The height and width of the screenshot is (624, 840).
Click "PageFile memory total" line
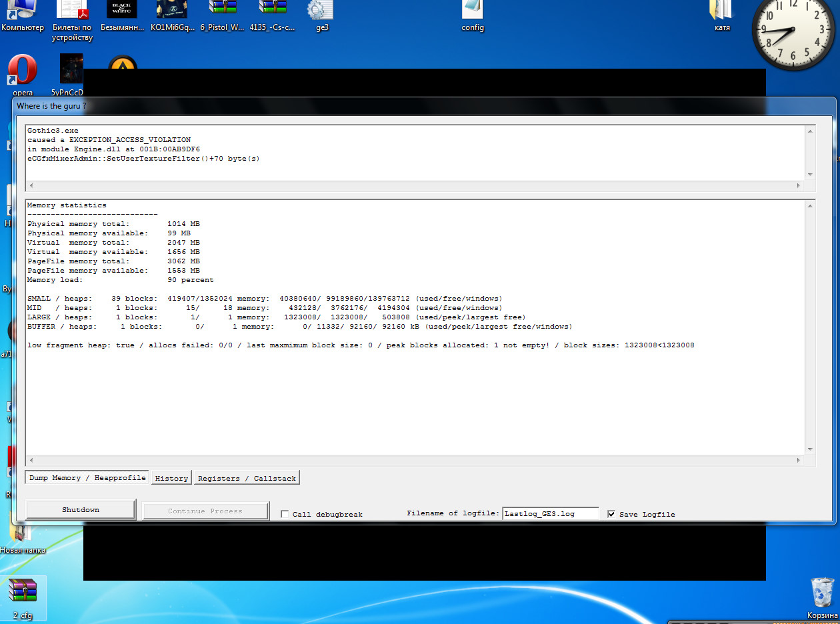[113, 261]
